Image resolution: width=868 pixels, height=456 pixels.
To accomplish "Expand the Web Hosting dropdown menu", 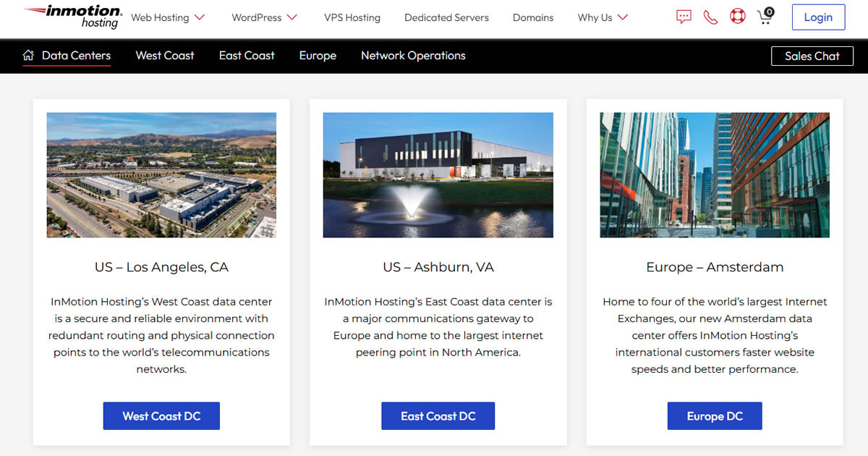I will coord(168,17).
